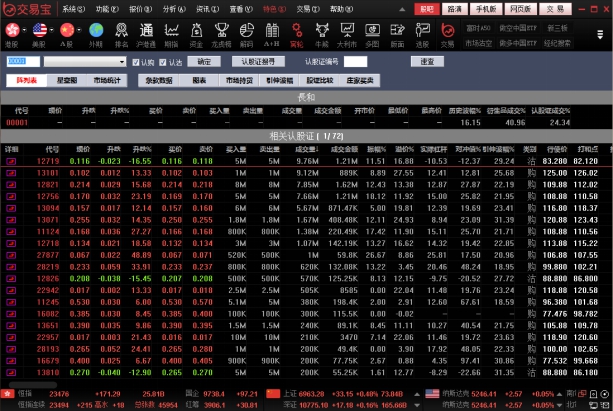The image size is (613, 411).
Task: Expand the dropdown beside the stock code field
Action: click(x=124, y=62)
